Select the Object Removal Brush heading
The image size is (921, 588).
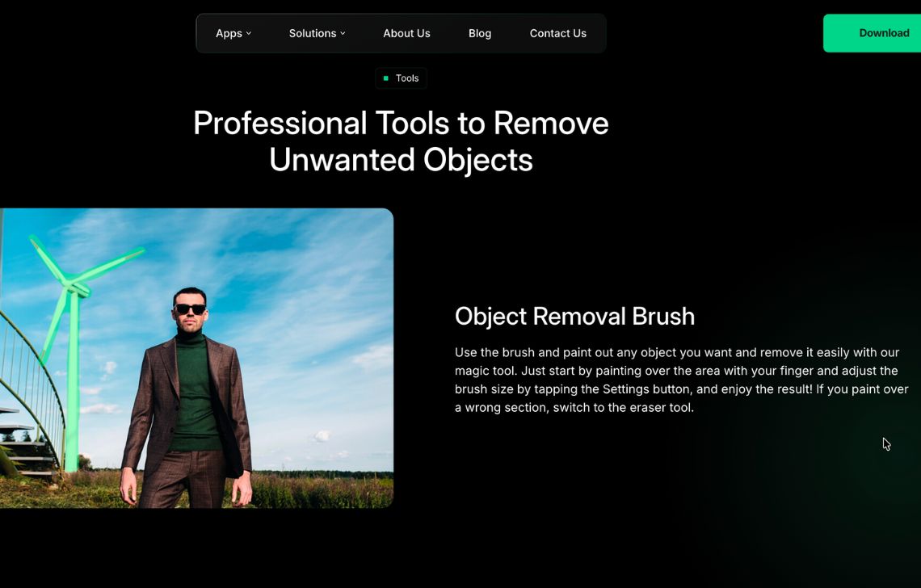(574, 316)
